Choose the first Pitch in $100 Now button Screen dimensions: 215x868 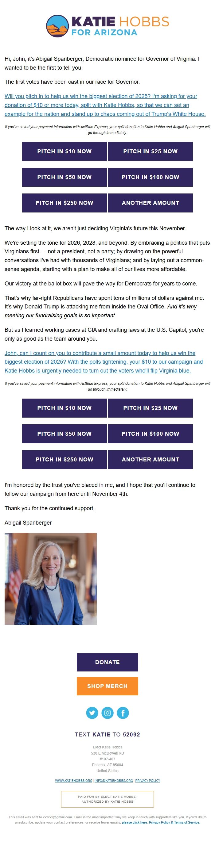coord(150,177)
